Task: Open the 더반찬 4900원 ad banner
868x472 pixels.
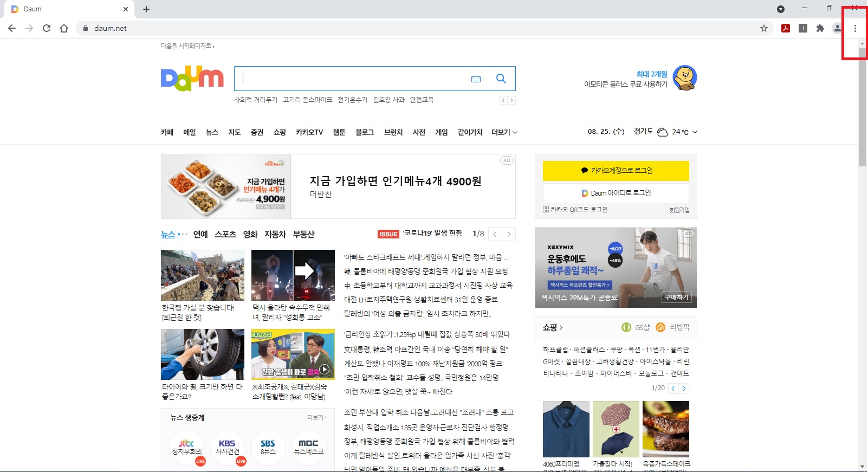Action: [x=338, y=186]
